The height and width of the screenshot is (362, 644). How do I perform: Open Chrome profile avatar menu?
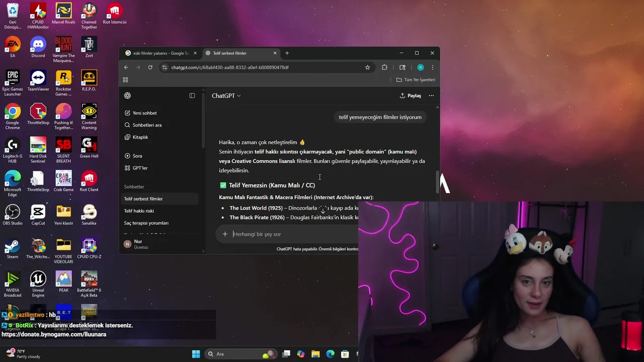tap(421, 67)
